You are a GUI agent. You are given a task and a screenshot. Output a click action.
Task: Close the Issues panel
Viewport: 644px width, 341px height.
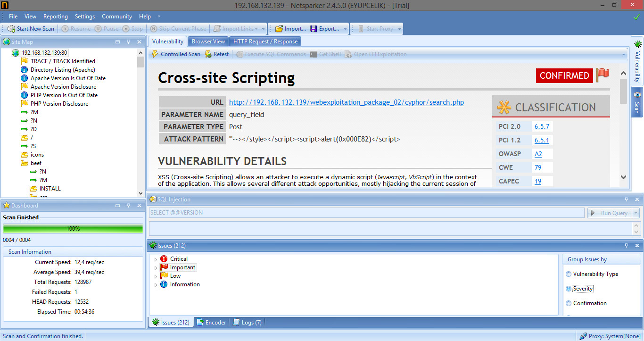pyautogui.click(x=637, y=245)
